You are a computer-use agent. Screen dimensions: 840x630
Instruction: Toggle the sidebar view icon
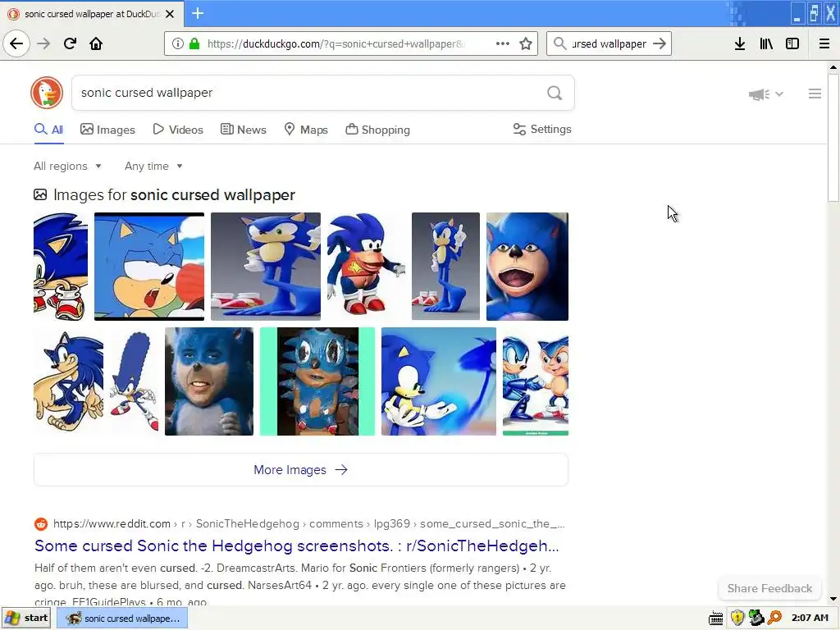tap(792, 43)
